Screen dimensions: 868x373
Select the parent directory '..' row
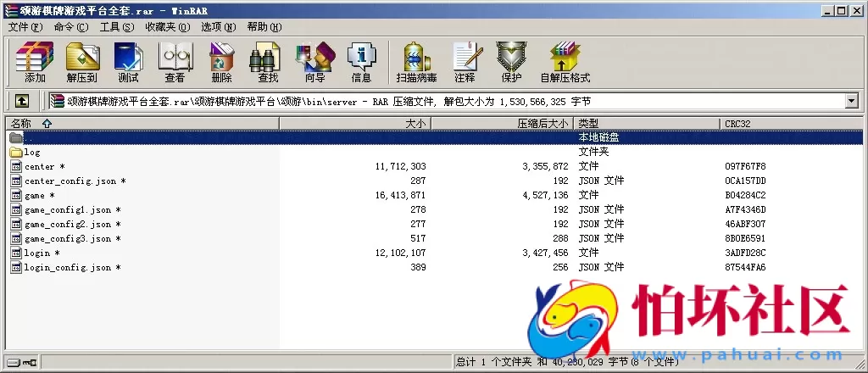click(x=434, y=137)
